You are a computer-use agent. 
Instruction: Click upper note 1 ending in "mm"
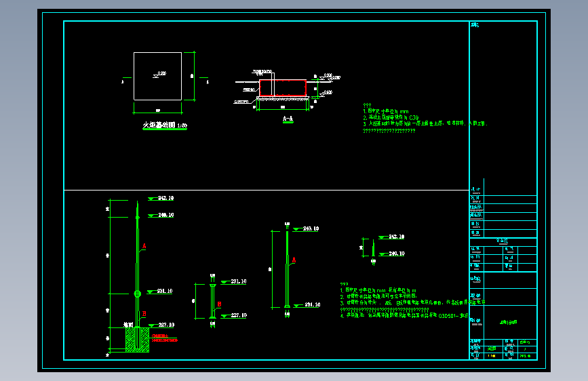point(385,111)
